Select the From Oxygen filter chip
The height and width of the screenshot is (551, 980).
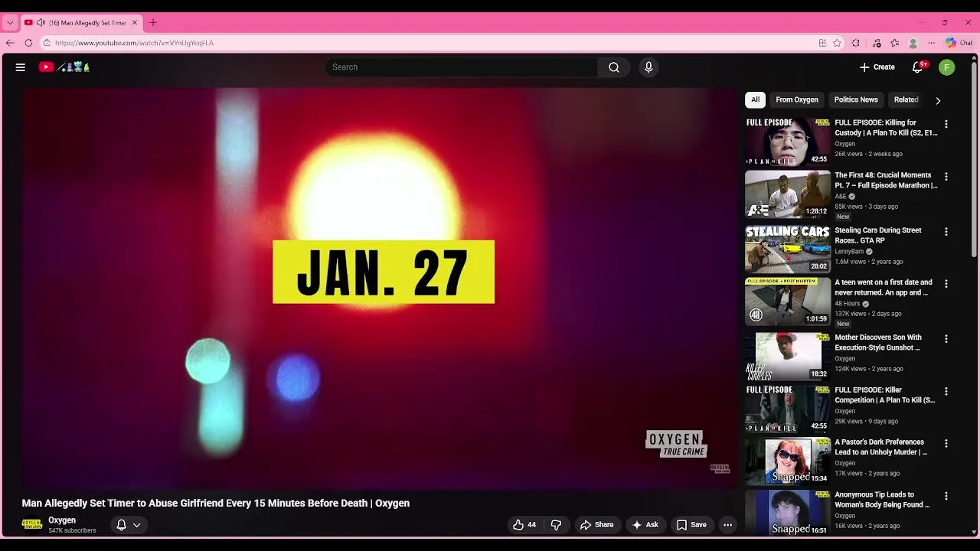pyautogui.click(x=797, y=99)
